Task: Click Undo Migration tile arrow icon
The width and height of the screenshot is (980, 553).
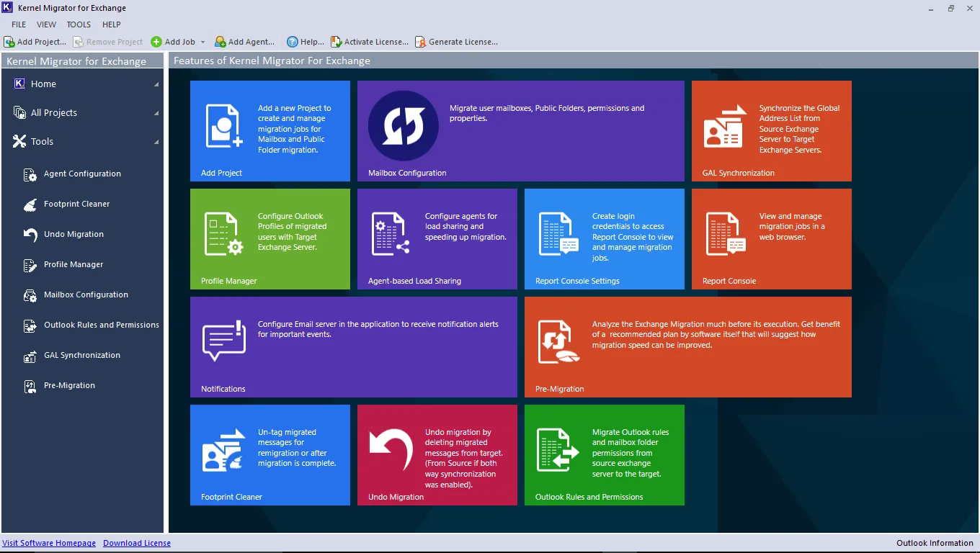Action: (391, 451)
